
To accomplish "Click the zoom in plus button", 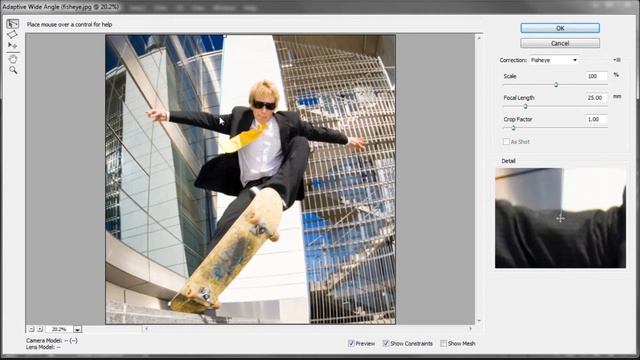I will coord(40,329).
